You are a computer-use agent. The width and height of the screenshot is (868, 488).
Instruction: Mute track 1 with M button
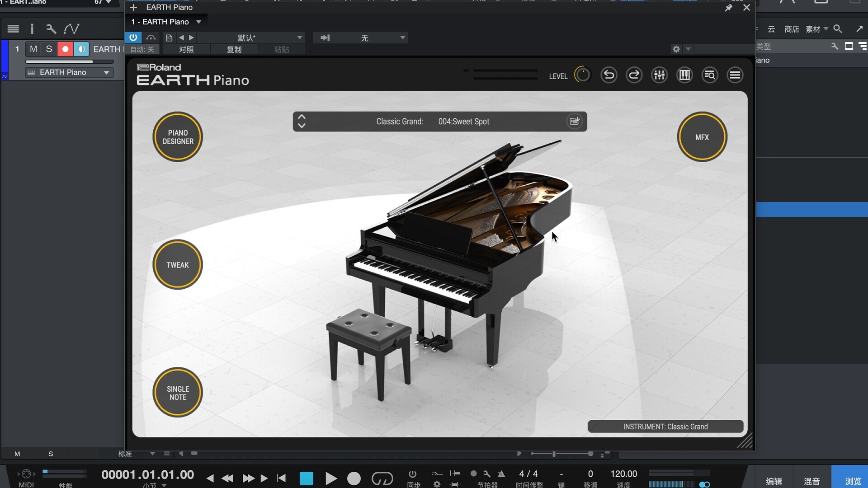pos(33,49)
